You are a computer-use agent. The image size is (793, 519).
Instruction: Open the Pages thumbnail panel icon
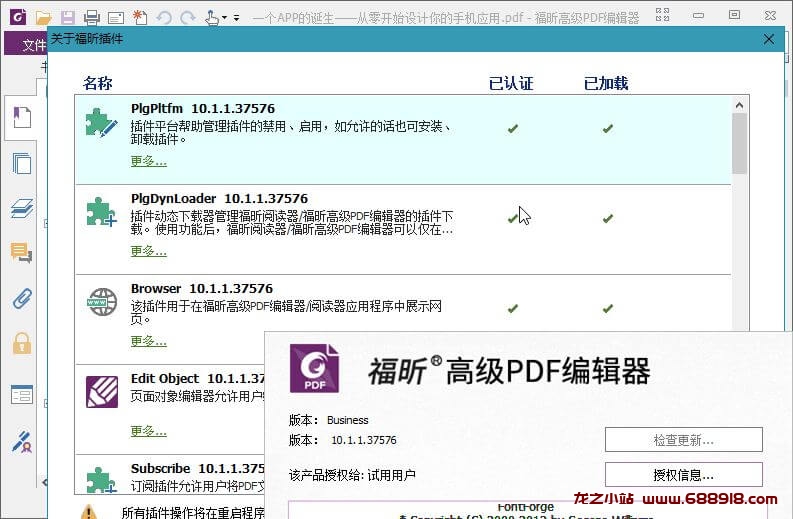(22, 163)
